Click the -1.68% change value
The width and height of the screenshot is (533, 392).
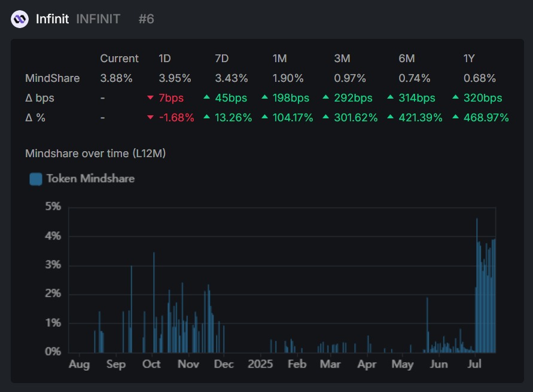(176, 118)
